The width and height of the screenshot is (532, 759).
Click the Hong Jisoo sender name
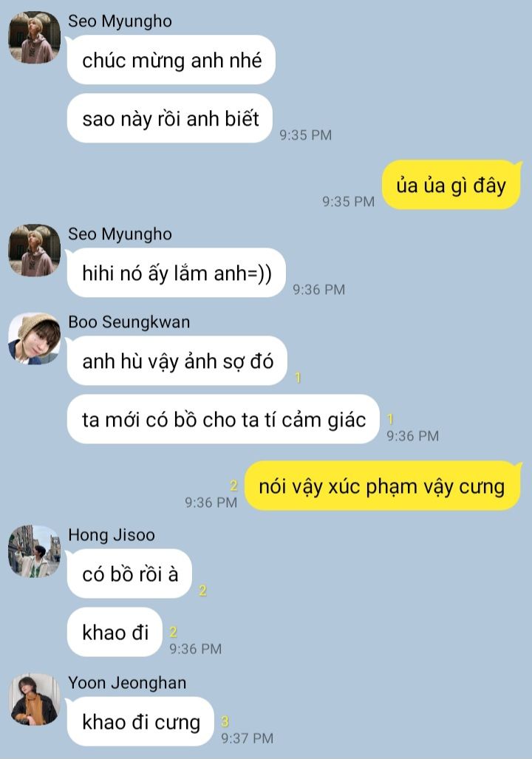[x=112, y=535]
